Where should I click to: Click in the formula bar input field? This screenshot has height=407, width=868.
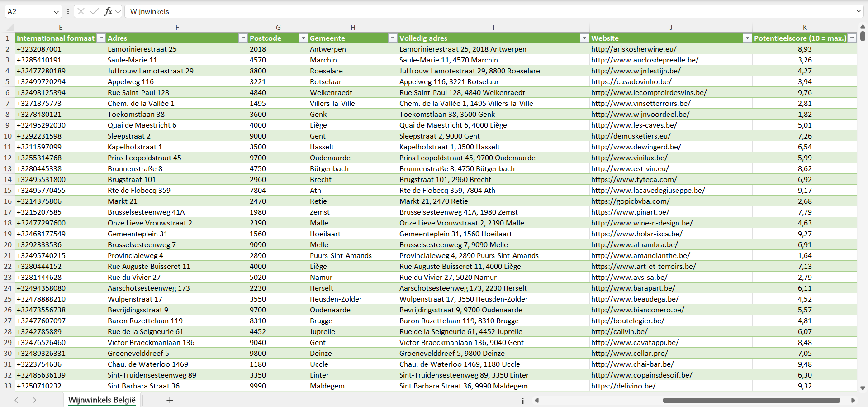(452, 11)
